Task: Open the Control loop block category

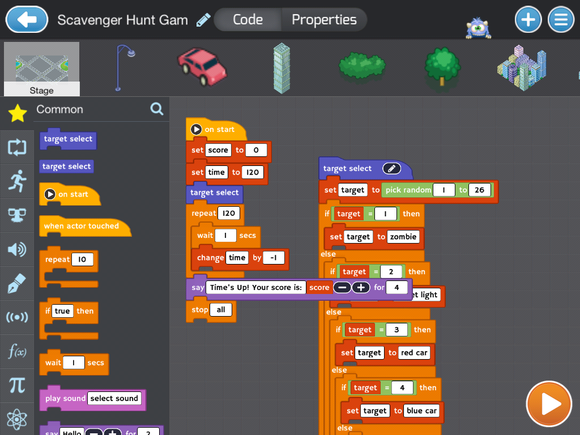Action: [x=17, y=147]
